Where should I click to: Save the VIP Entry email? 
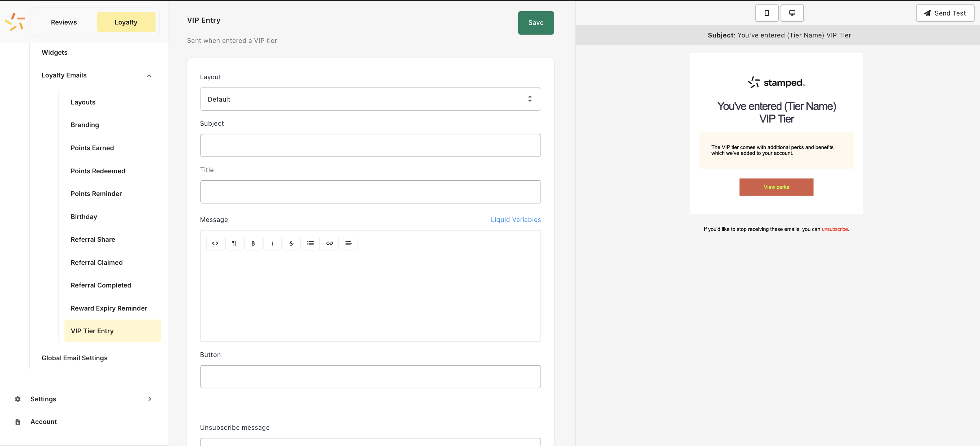536,23
